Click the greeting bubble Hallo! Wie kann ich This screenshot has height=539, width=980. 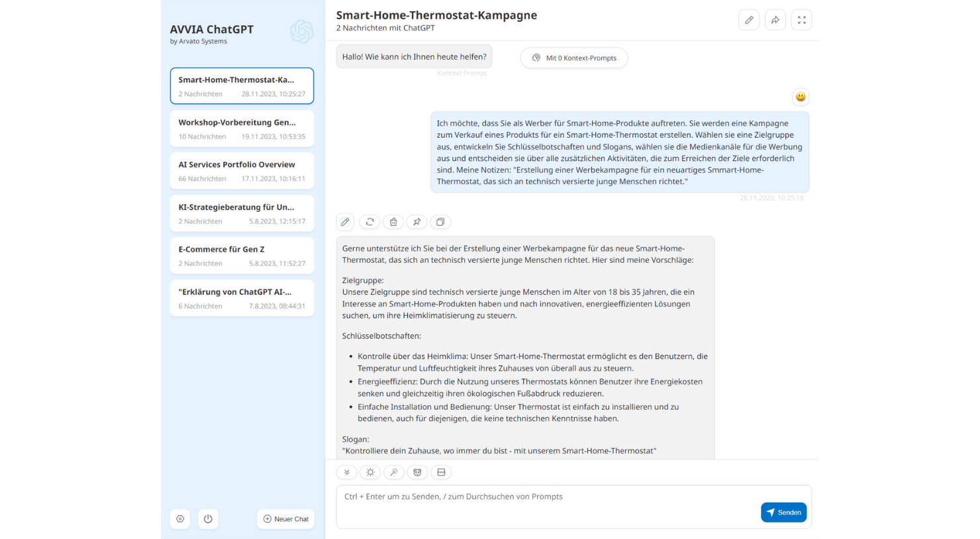tap(415, 57)
